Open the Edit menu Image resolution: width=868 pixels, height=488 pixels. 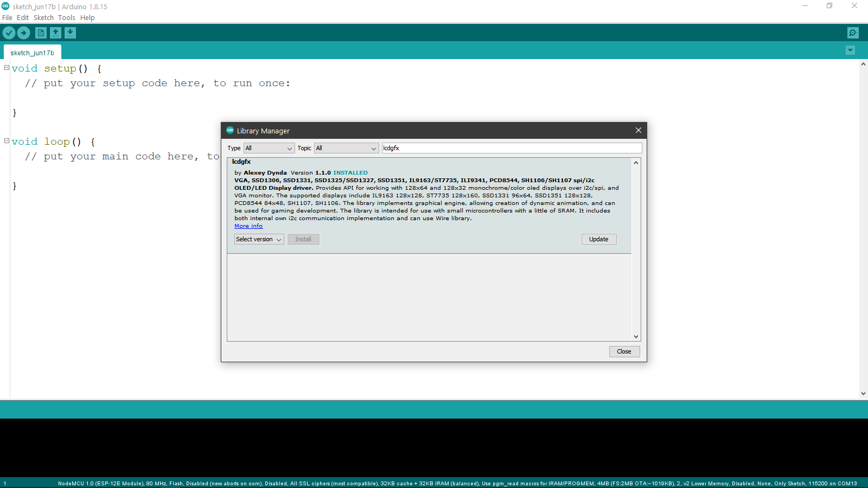point(23,17)
